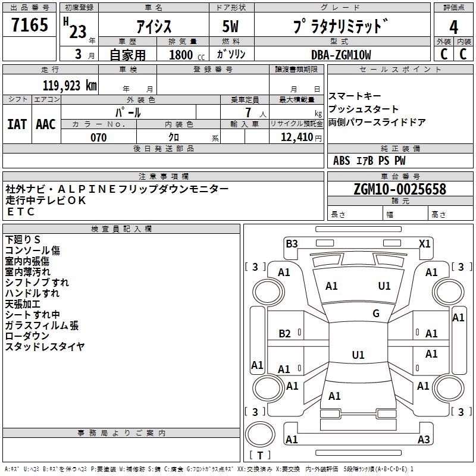476x476 pixels.
Task: Select the grade プラタナリミテッド
Action: (x=340, y=26)
